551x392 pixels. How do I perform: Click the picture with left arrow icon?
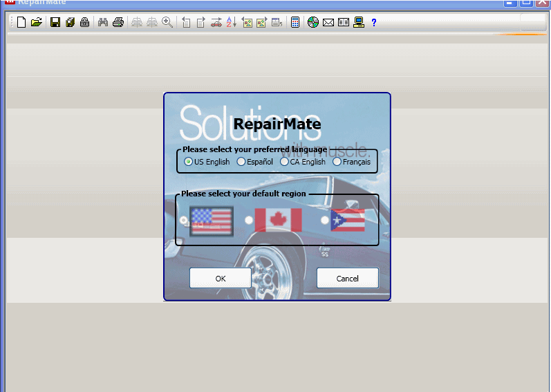247,23
